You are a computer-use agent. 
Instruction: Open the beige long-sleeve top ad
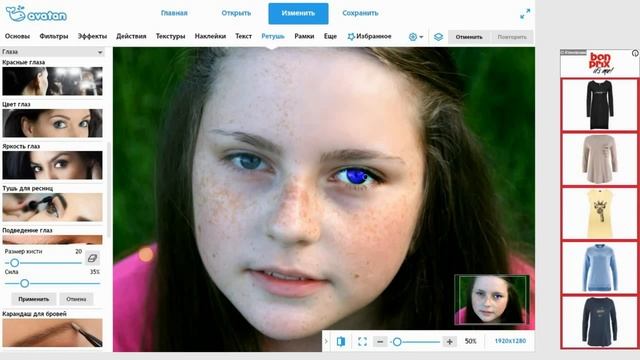tap(600, 159)
